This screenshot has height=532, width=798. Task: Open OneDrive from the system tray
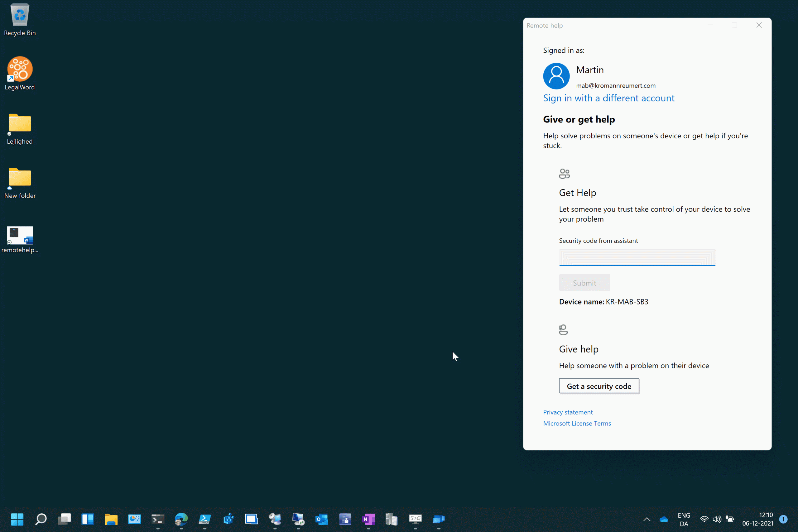point(664,519)
